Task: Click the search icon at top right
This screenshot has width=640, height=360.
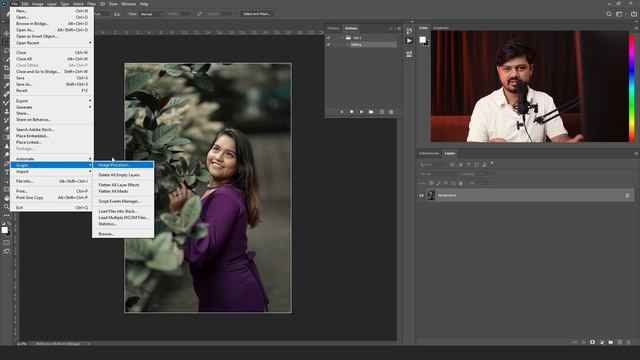Action: point(609,14)
